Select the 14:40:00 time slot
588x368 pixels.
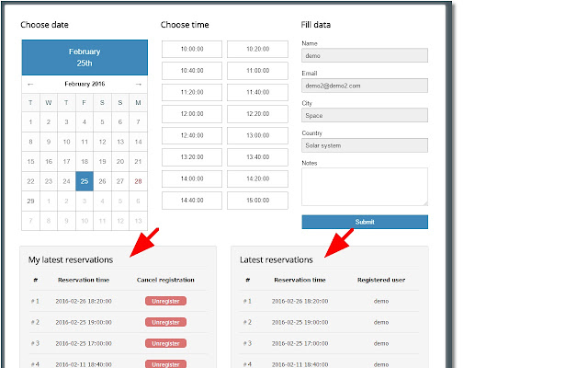(192, 201)
